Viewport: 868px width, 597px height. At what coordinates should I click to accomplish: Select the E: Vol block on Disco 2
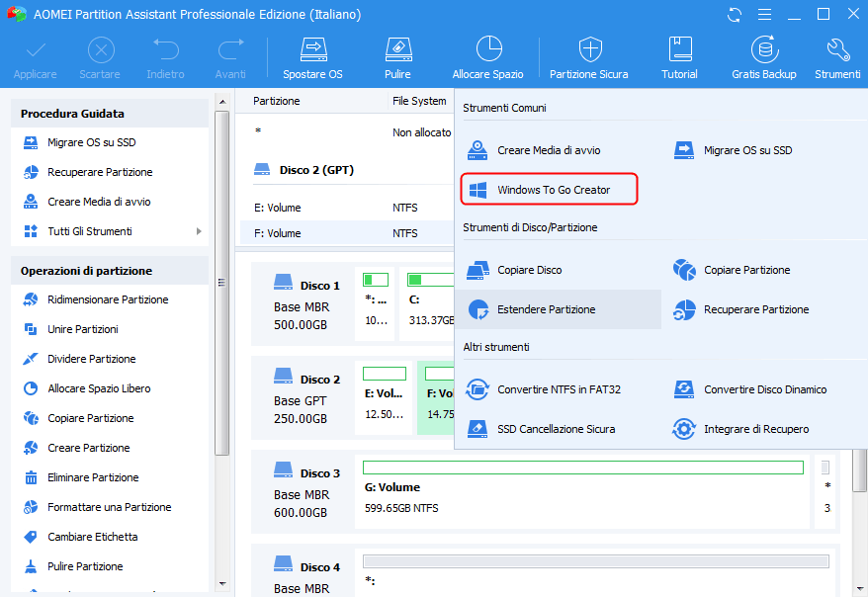[x=385, y=398]
